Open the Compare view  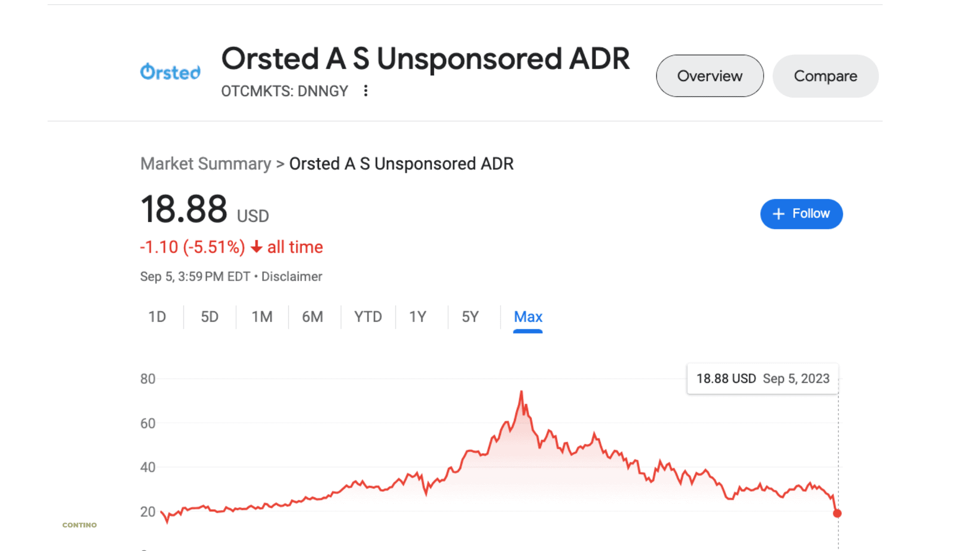825,76
